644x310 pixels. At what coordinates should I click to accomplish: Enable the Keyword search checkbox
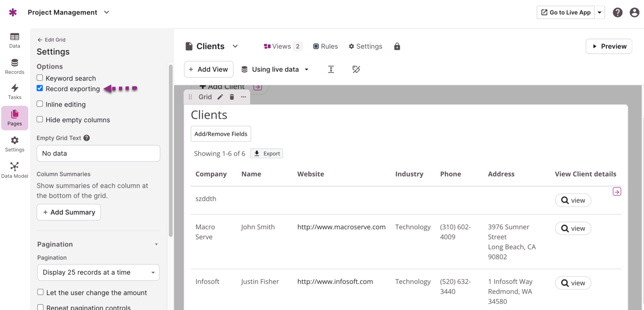40,78
